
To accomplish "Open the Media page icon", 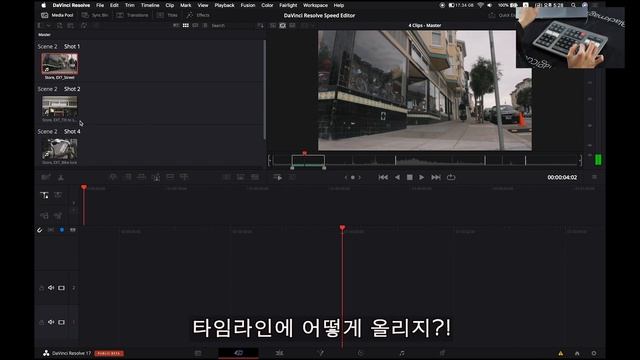I will tap(198, 353).
